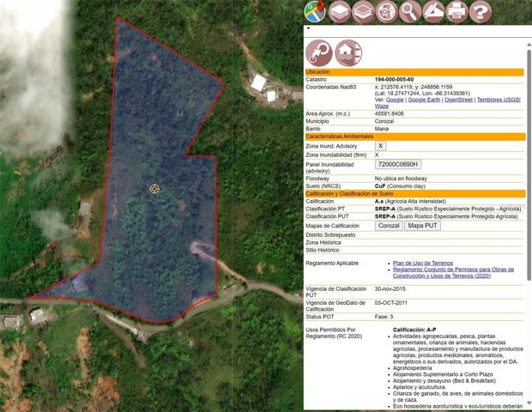Click the info panel scrollbar down arrow
Screen dimensions: 532x412
[x=529, y=403]
